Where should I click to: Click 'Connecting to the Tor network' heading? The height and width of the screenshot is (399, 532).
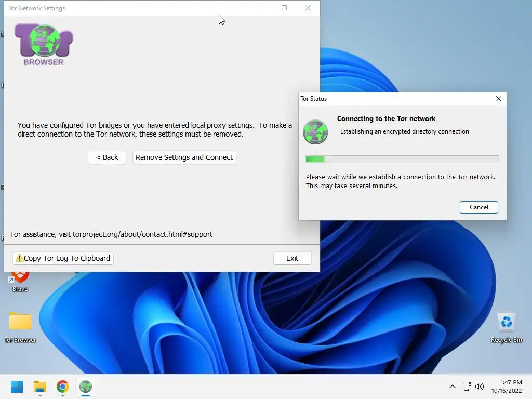click(386, 119)
